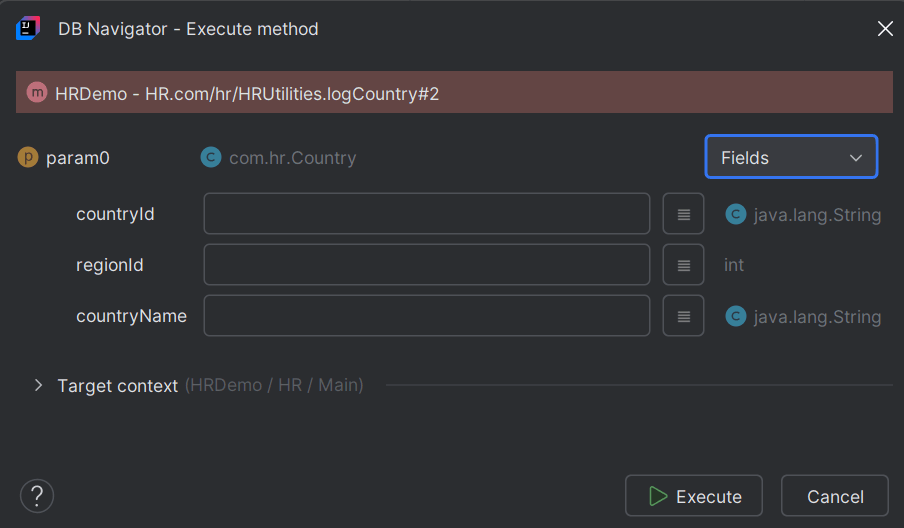Viewport: 904px width, 528px height.
Task: Click the HRDemo - HR.com/hr/HRUtilities.logCountry#2 header
Action: 454,92
